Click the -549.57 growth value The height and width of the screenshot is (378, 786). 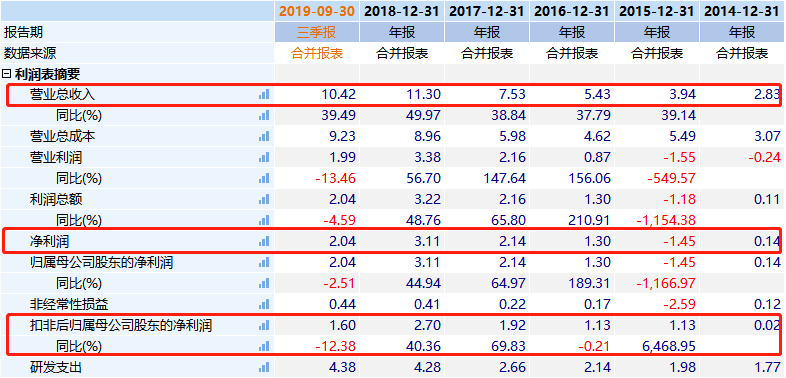[x=671, y=178]
